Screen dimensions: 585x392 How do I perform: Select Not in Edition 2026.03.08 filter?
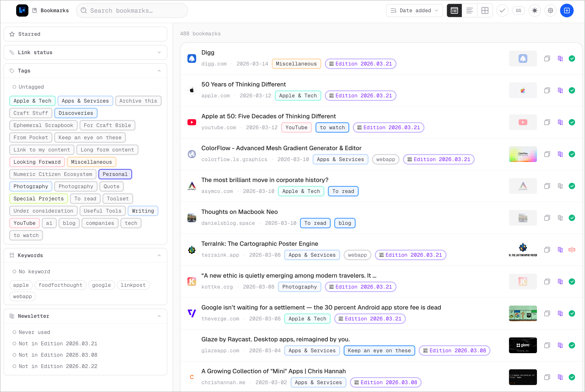click(x=14, y=355)
